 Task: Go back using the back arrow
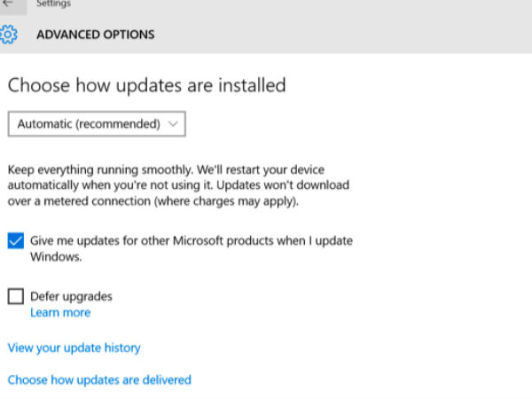click(x=8, y=4)
